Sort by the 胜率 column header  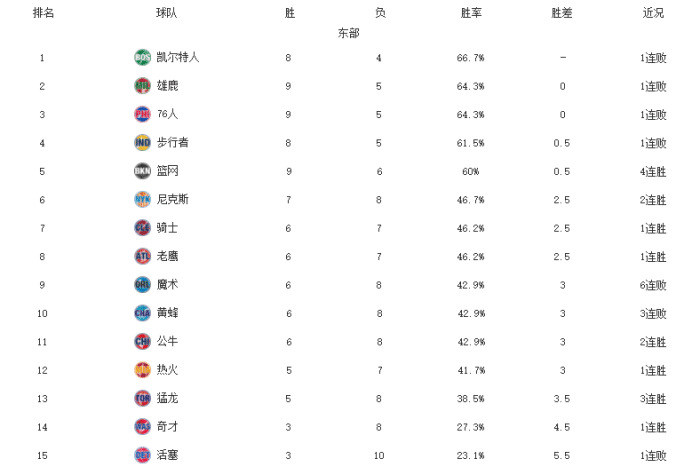[471, 13]
